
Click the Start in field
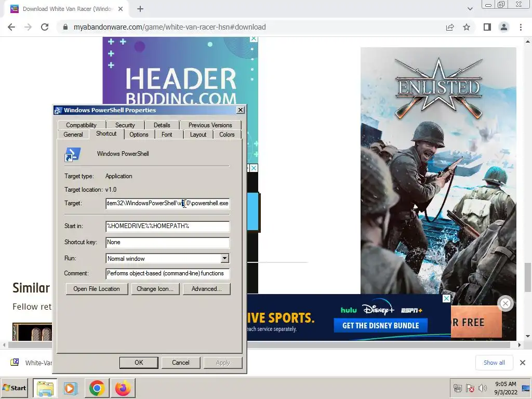tap(168, 226)
